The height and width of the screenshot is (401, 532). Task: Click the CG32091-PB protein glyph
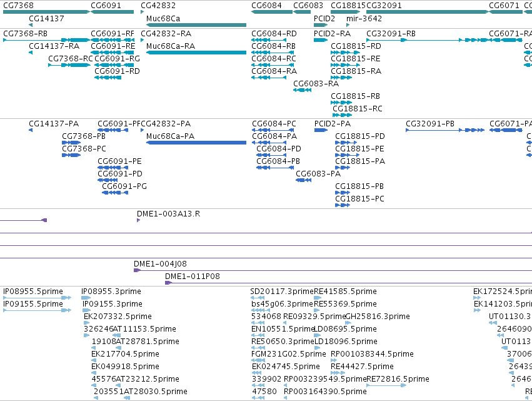tap(445, 130)
